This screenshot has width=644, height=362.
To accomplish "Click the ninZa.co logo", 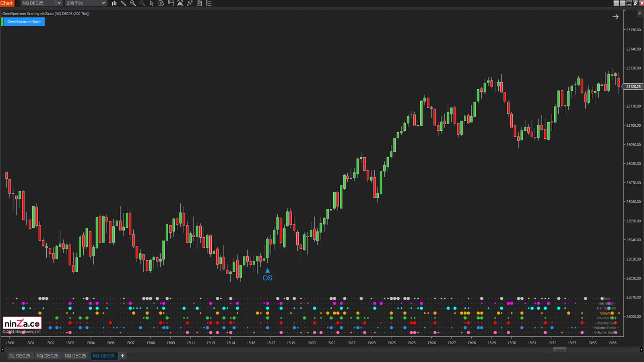I will pyautogui.click(x=22, y=323).
